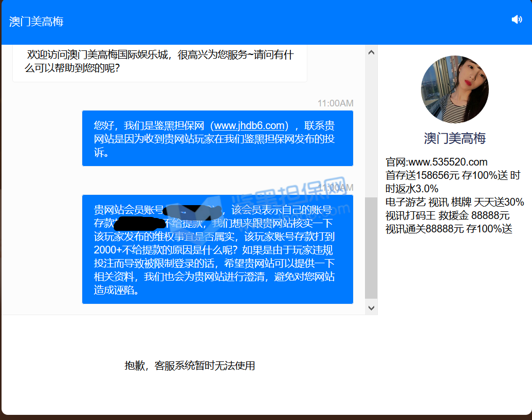532x420 pixels.
Task: Open the www.jhdb6.com link in message
Action: tap(249, 126)
